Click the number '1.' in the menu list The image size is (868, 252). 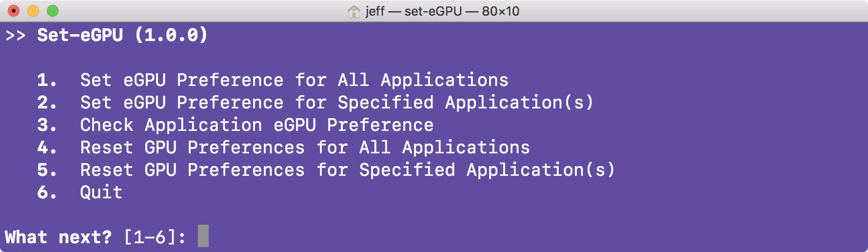47,80
